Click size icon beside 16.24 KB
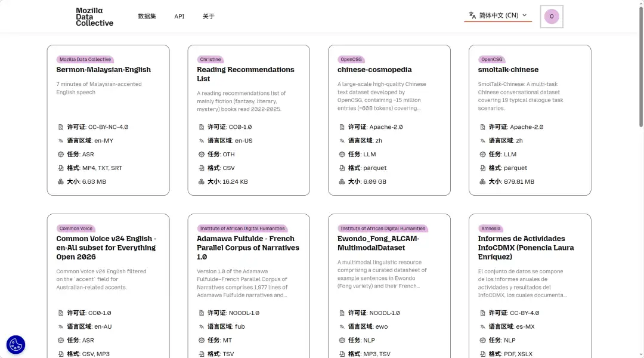 tap(202, 181)
